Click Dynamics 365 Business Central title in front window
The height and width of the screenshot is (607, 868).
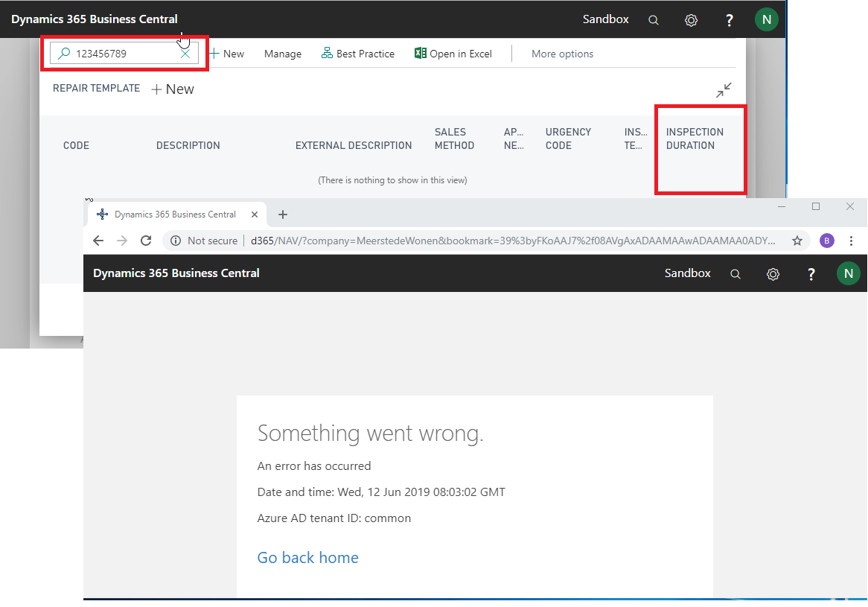coord(176,273)
